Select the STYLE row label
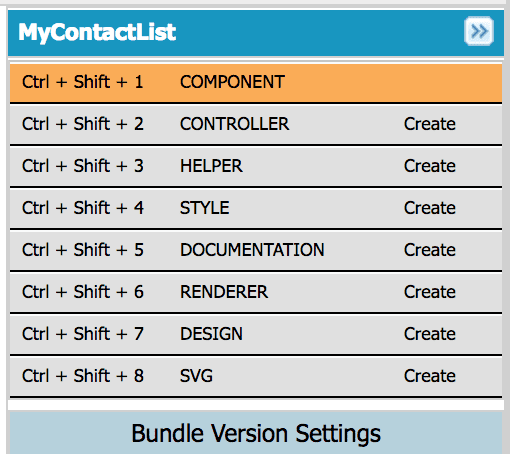Viewport: 510px width, 454px height. coord(204,208)
